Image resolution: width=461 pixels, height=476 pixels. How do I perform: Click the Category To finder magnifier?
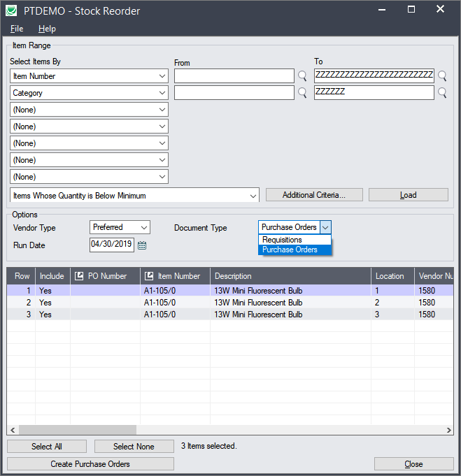coord(442,93)
